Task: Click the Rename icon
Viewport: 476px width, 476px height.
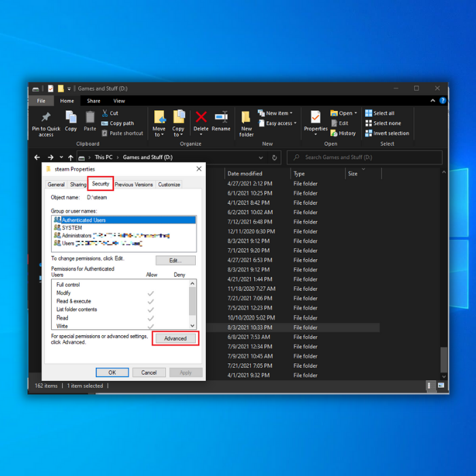Action: [x=221, y=117]
